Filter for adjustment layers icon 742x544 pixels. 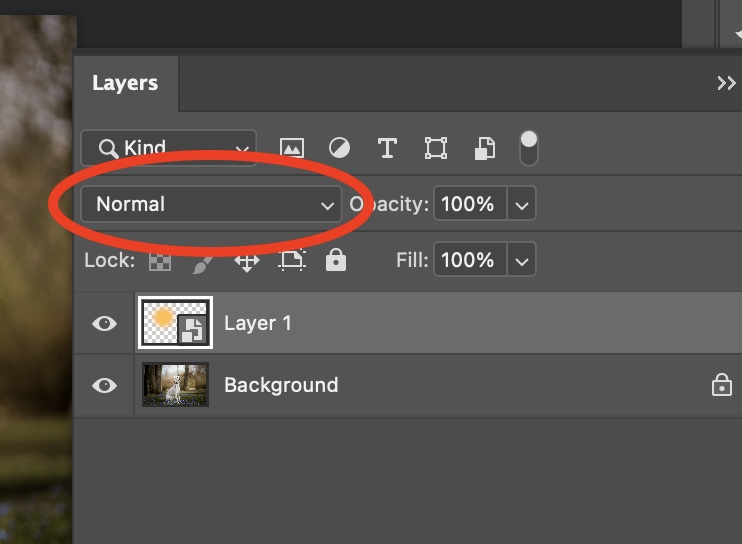340,149
